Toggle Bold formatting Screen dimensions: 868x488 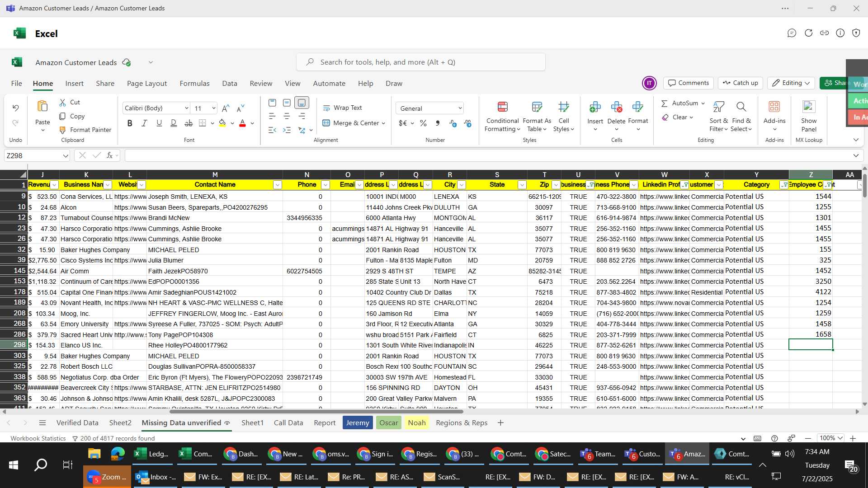point(130,123)
